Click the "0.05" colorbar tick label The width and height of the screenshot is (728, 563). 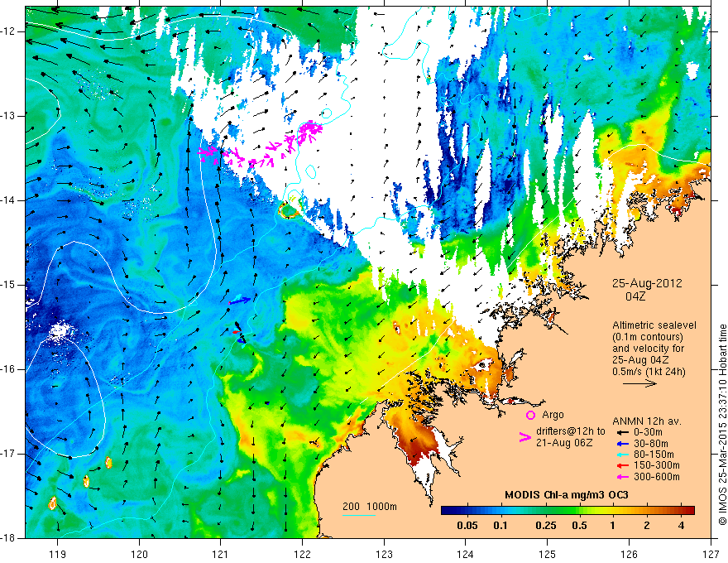(467, 526)
